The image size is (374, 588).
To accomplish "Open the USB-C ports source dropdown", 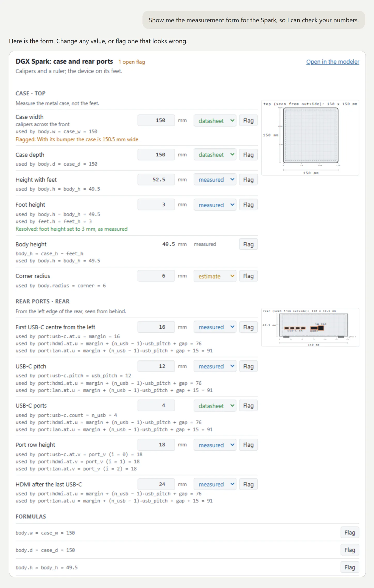I will (215, 406).
